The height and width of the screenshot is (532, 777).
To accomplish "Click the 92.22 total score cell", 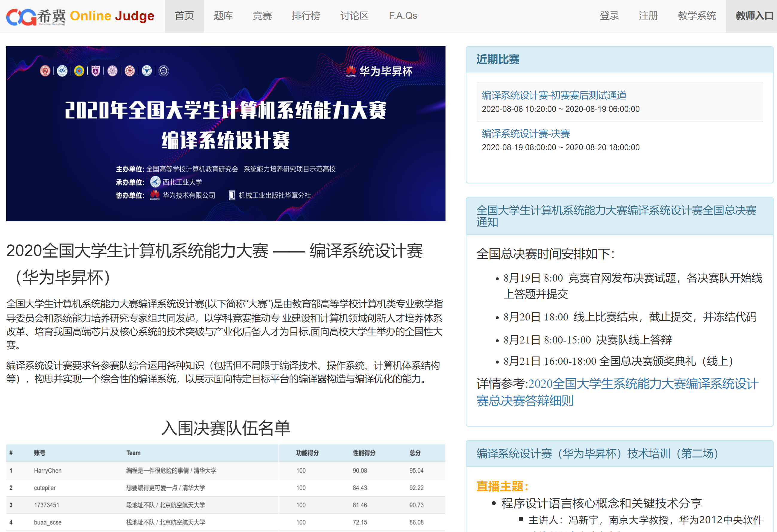I will tap(416, 487).
